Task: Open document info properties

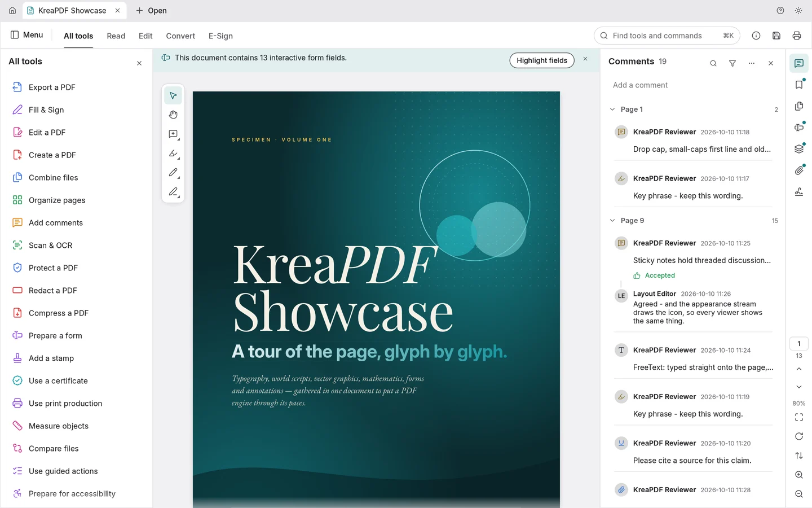Action: (756, 36)
